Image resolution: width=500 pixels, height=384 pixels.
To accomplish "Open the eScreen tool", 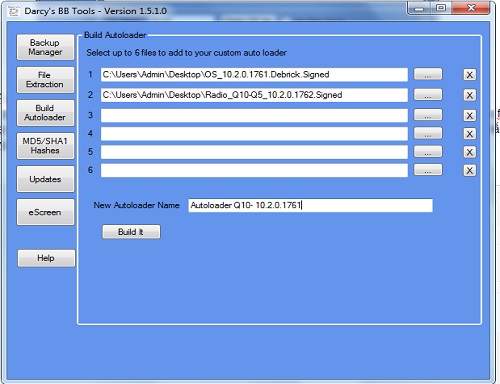I will coord(45,212).
